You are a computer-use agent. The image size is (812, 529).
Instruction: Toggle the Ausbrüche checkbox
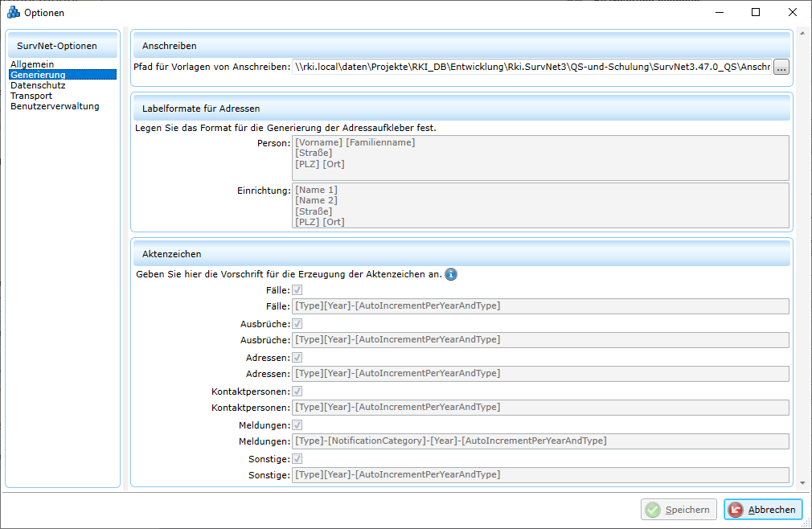[x=297, y=323]
